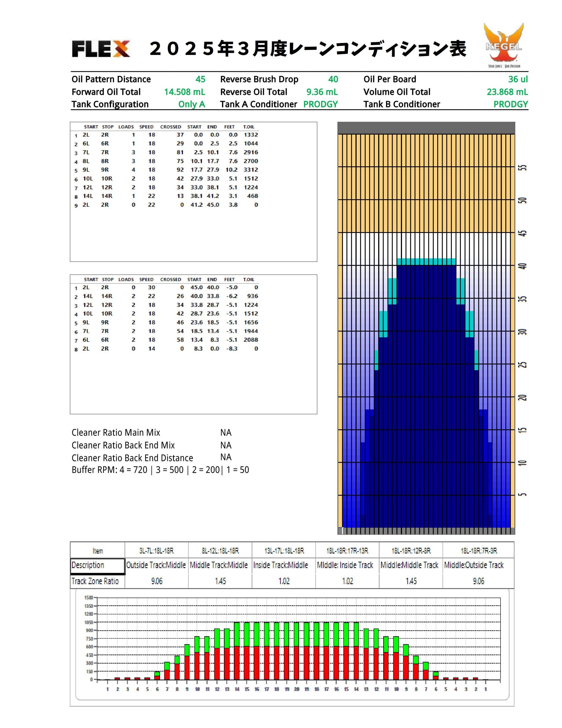Screen dimensions: 562x728
Task: Click the KEGEL phoenix logo
Action: click(x=503, y=45)
